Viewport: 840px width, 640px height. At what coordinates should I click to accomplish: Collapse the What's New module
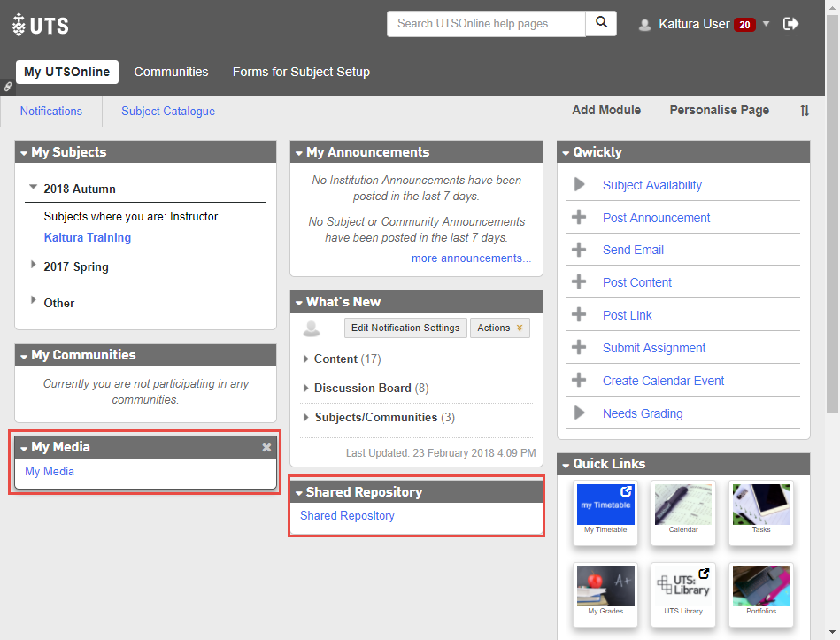tap(299, 303)
